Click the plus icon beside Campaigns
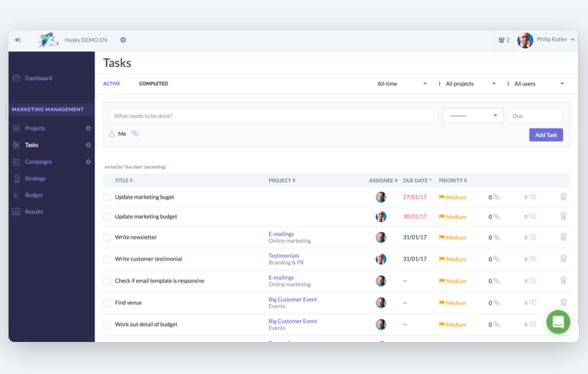 88,162
